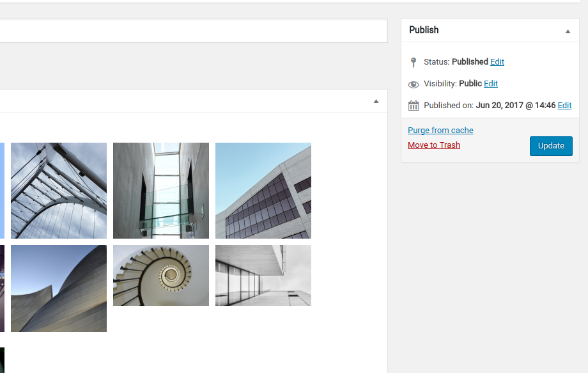588x373 pixels.
Task: Select the concrete building against blue sky
Action: click(263, 190)
